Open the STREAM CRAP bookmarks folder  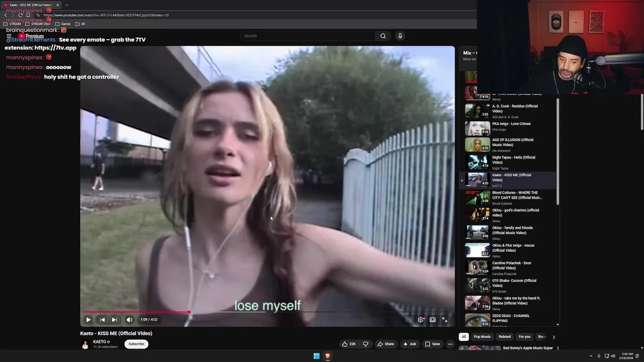tap(38, 24)
